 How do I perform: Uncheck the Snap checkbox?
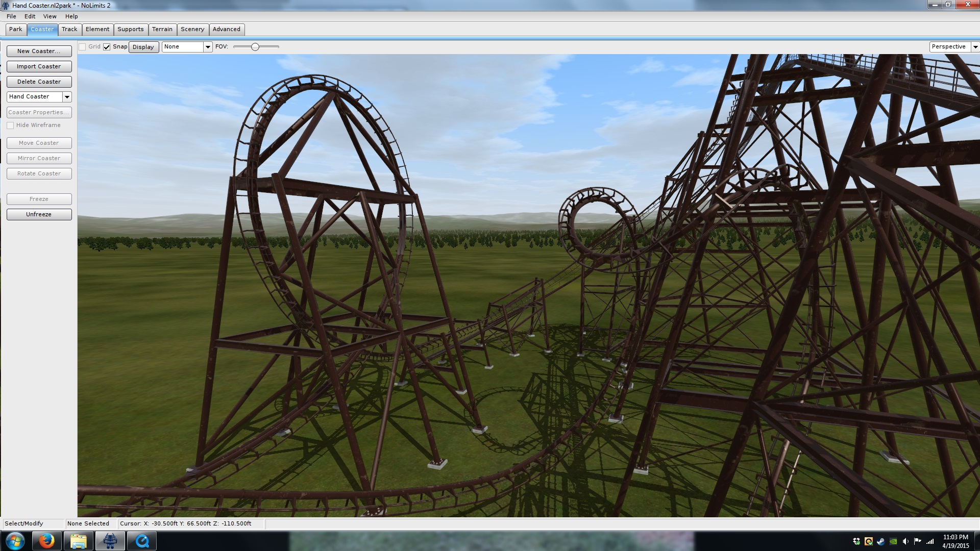(x=107, y=47)
